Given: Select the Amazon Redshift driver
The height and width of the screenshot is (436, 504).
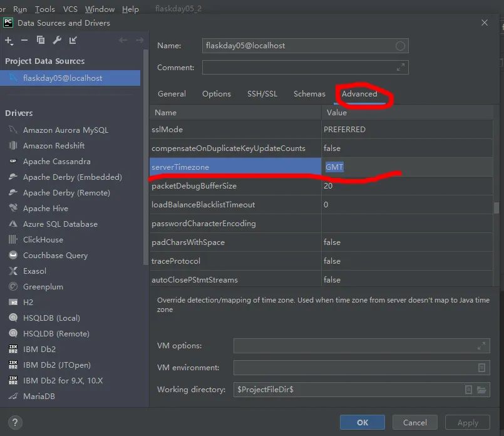Looking at the screenshot, I should coord(54,146).
